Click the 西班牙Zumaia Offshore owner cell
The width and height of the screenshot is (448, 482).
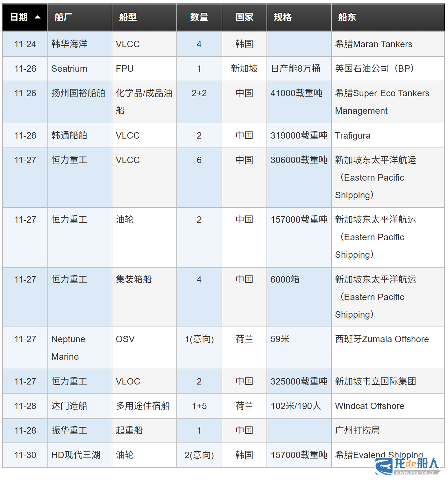pyautogui.click(x=382, y=339)
